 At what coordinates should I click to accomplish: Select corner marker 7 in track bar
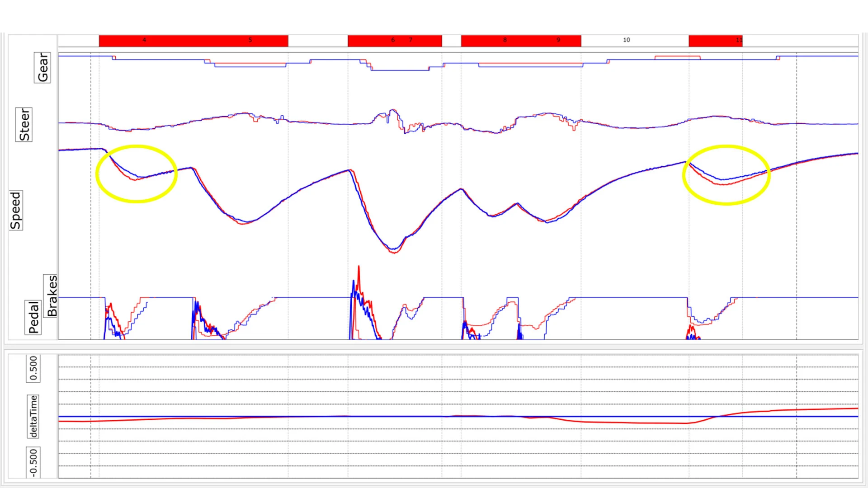pyautogui.click(x=410, y=40)
